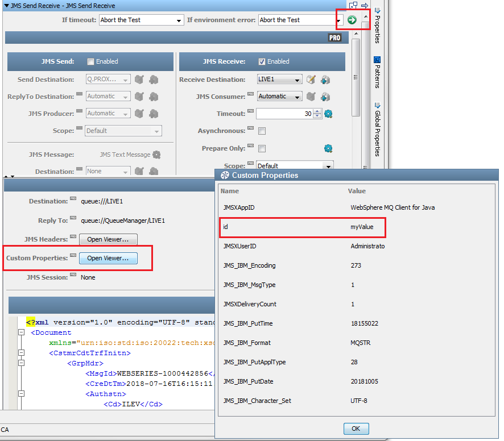Viewport: 504px width, 441px height.
Task: Click the Timeout input field
Action: (284, 114)
